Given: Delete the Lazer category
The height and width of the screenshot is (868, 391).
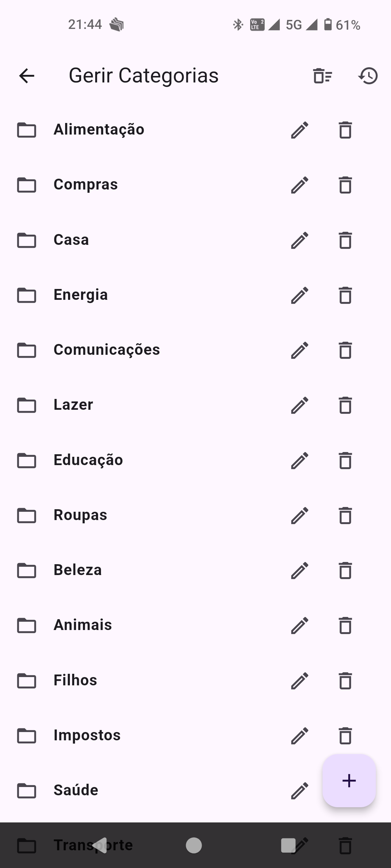Looking at the screenshot, I should click(x=345, y=405).
